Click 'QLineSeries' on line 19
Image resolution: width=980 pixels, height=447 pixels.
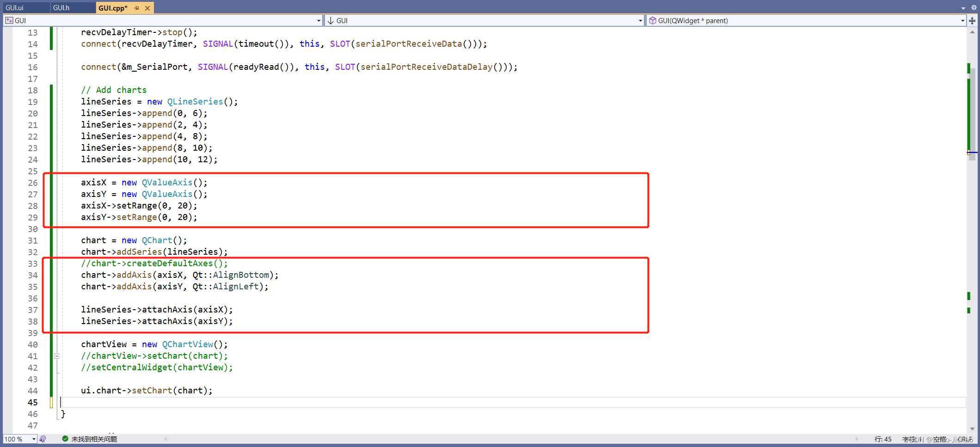pyautogui.click(x=195, y=102)
